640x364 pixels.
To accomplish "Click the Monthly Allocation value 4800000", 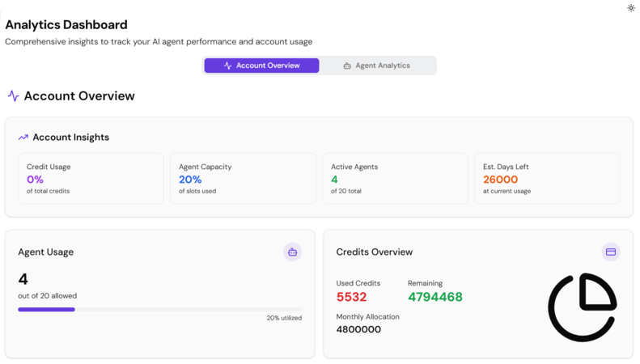I will [x=358, y=329].
